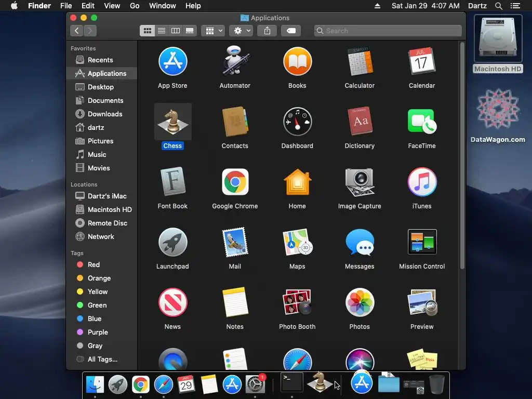Open the App Store application icon
Viewport: 532px width, 399px height.
[x=172, y=62]
